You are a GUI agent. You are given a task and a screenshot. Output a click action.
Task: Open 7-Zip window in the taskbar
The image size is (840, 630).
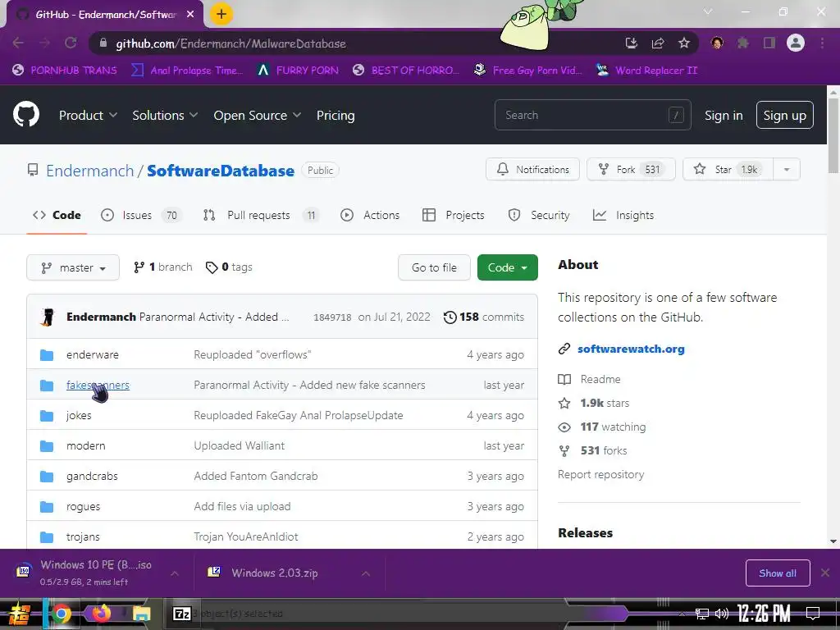point(181,614)
